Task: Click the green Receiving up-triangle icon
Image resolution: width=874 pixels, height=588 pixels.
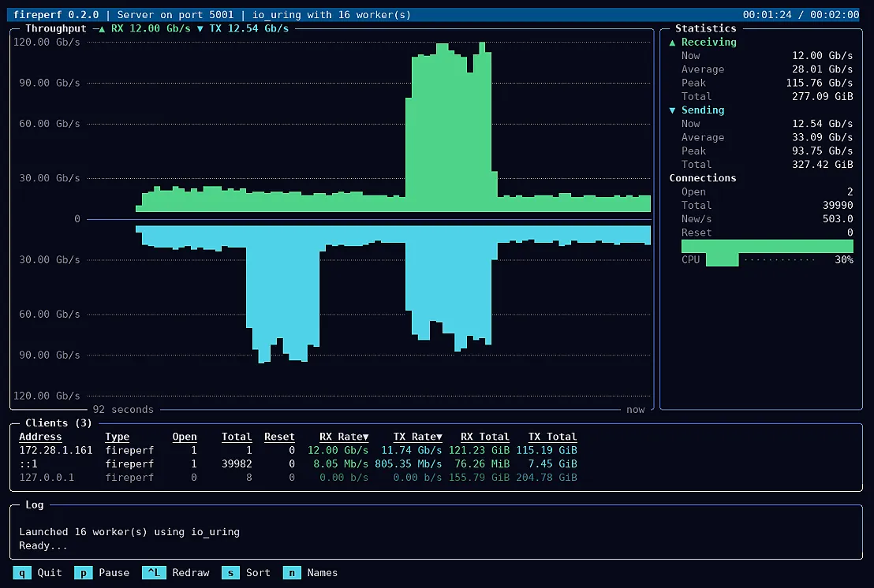Action: [x=672, y=43]
